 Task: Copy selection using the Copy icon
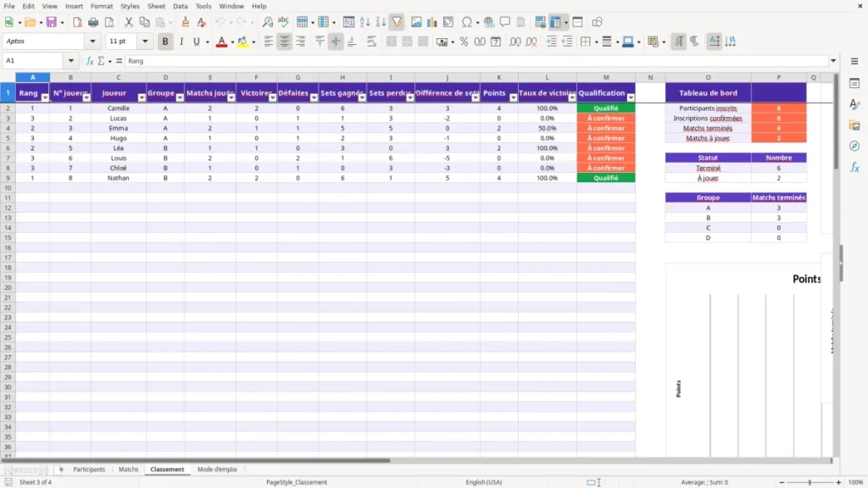(x=144, y=22)
